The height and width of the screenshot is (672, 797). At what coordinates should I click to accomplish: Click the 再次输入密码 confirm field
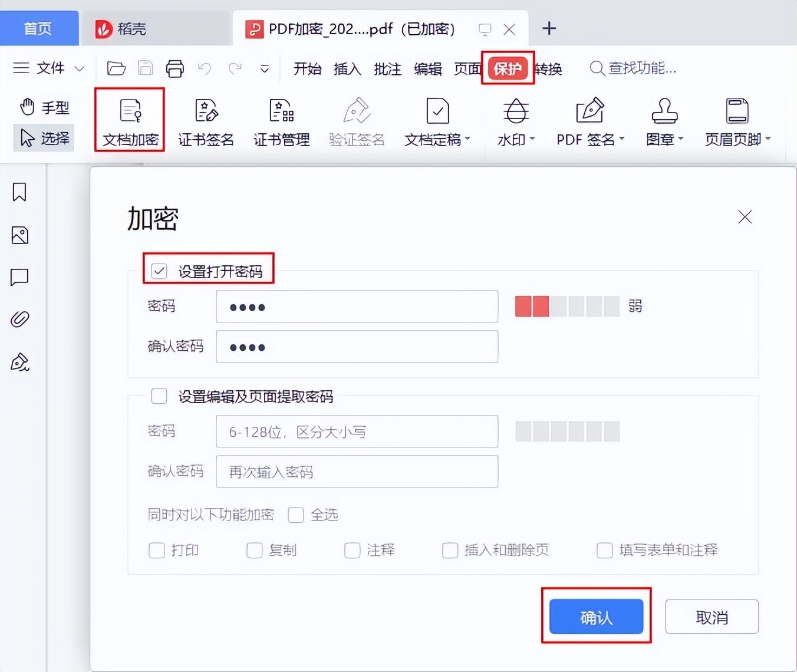357,472
